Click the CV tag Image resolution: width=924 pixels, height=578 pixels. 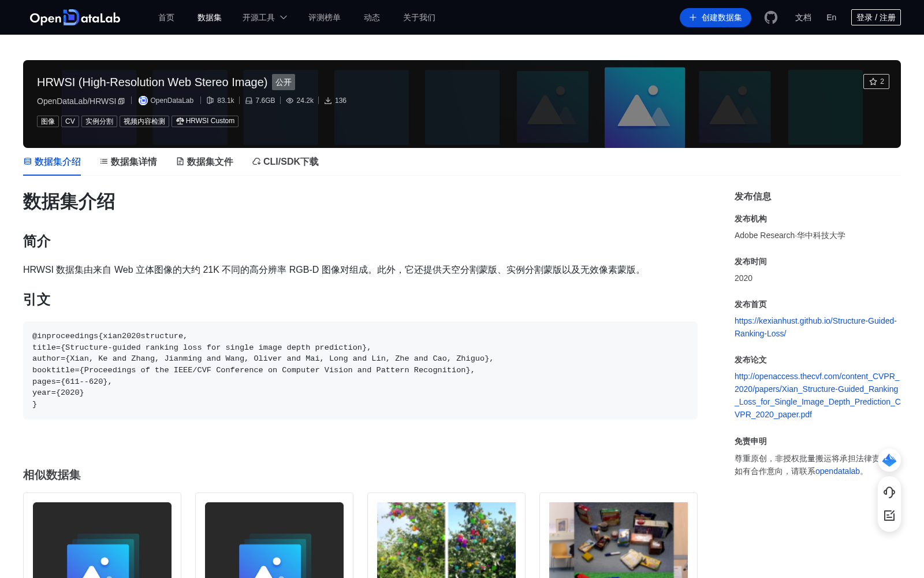coord(70,121)
